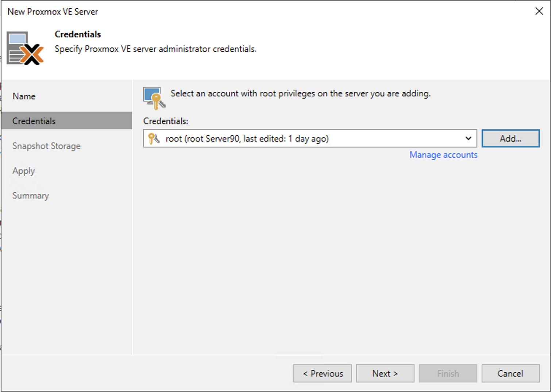
Task: Jump to the Apply step
Action: pos(24,171)
